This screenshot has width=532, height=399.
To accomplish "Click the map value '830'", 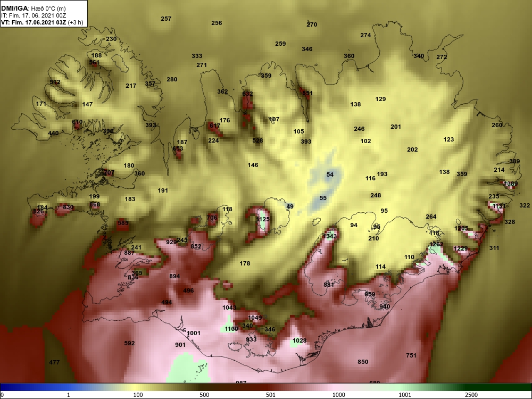I will click(x=68, y=207).
